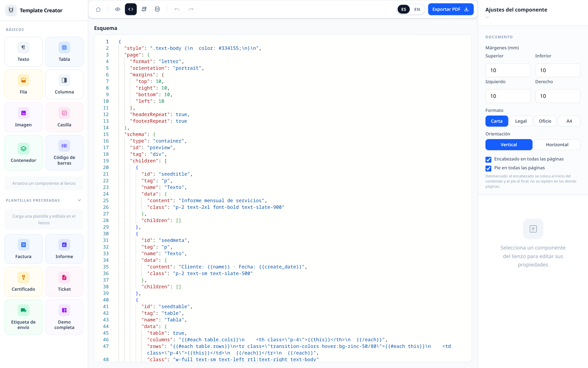
Task: Edit the Izquierdo margin field
Action: pos(508,96)
